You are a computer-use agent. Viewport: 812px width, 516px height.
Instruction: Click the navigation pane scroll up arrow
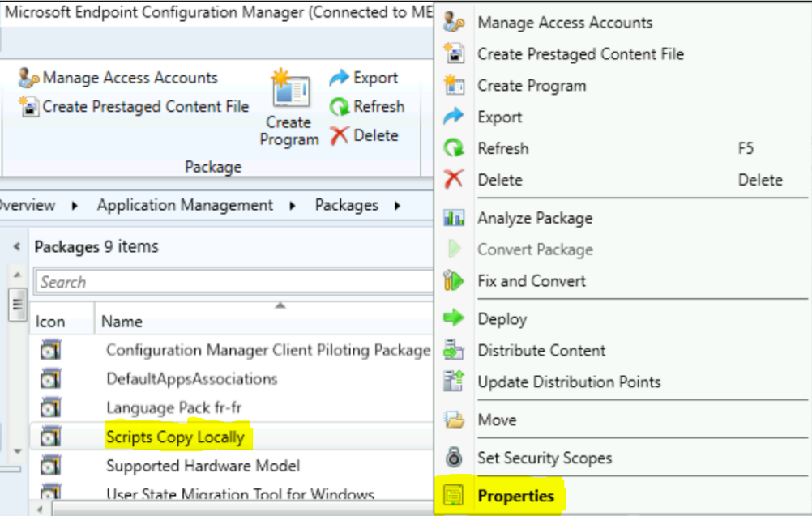pyautogui.click(x=17, y=275)
